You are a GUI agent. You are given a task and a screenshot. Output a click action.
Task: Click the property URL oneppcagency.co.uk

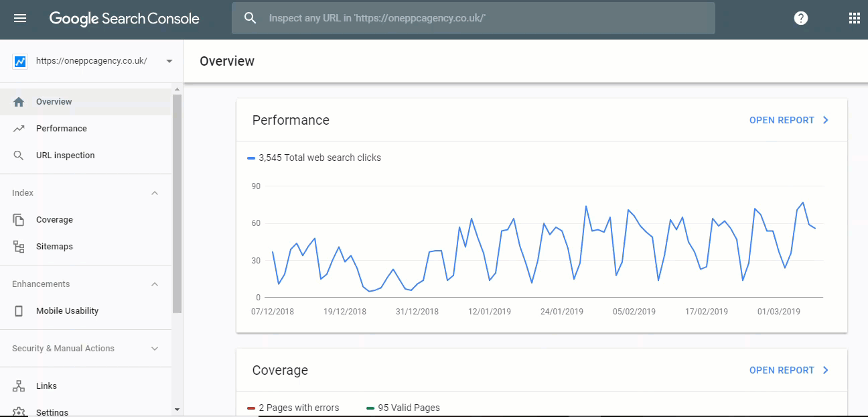point(91,60)
